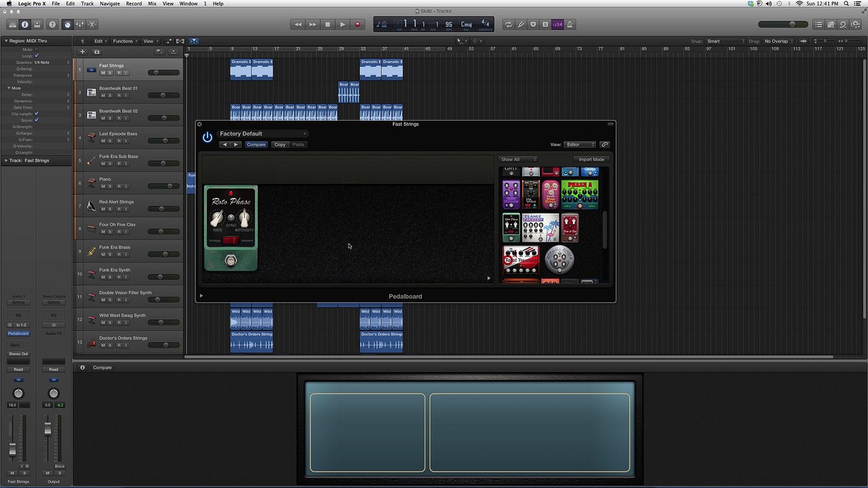Click the Roto Phase Rate knob
868x488 pixels.
[x=218, y=218]
